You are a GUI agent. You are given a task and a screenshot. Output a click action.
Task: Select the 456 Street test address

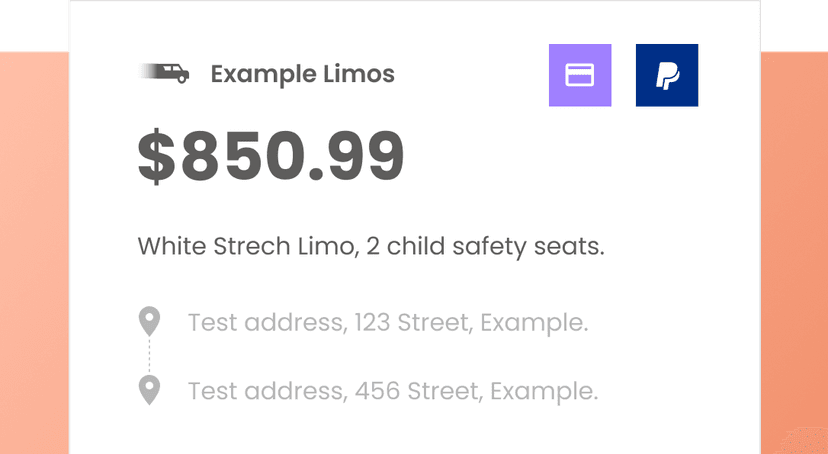(392, 390)
